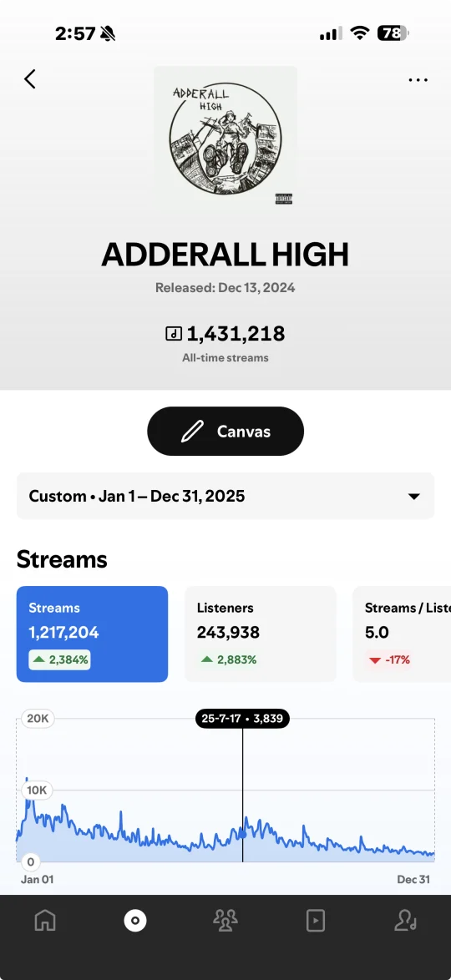Tap the back arrow icon
451x980 pixels.
click(x=30, y=78)
